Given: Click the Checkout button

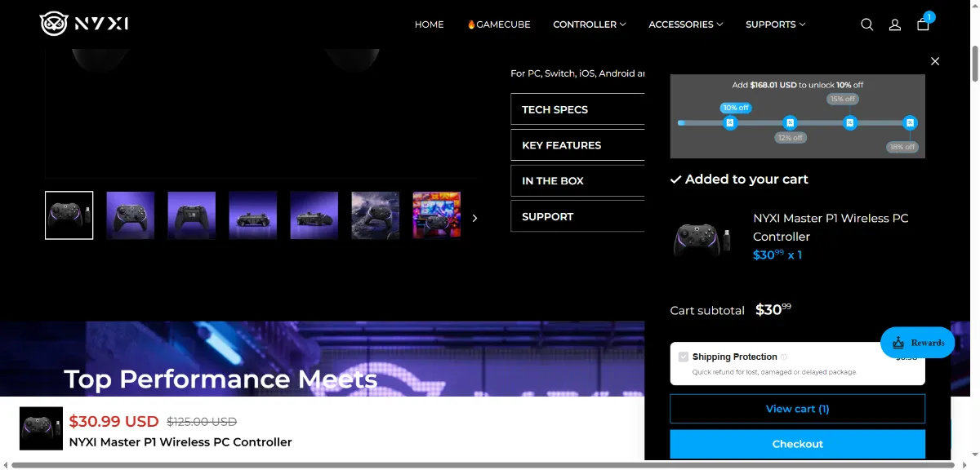Looking at the screenshot, I should coord(798,444).
